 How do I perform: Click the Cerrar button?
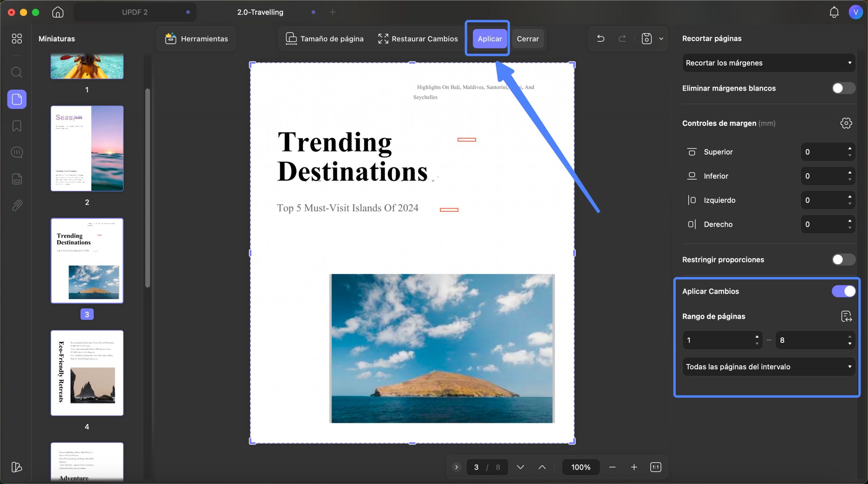pyautogui.click(x=528, y=39)
